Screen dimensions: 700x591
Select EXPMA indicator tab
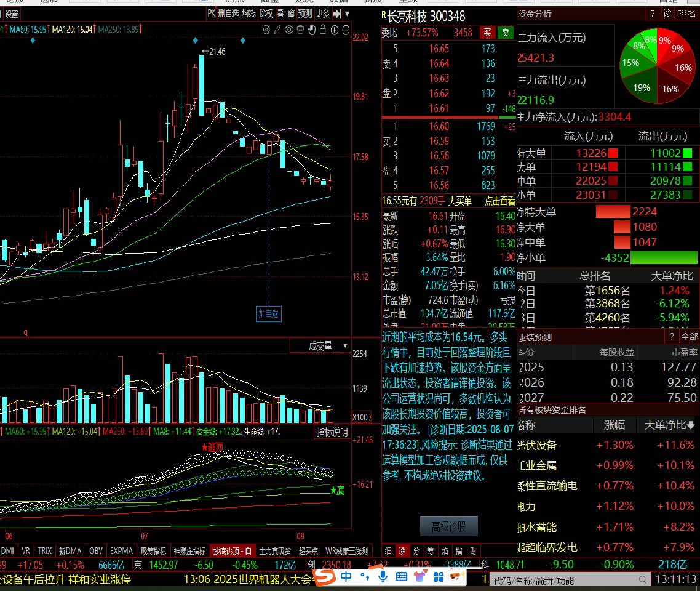(121, 551)
